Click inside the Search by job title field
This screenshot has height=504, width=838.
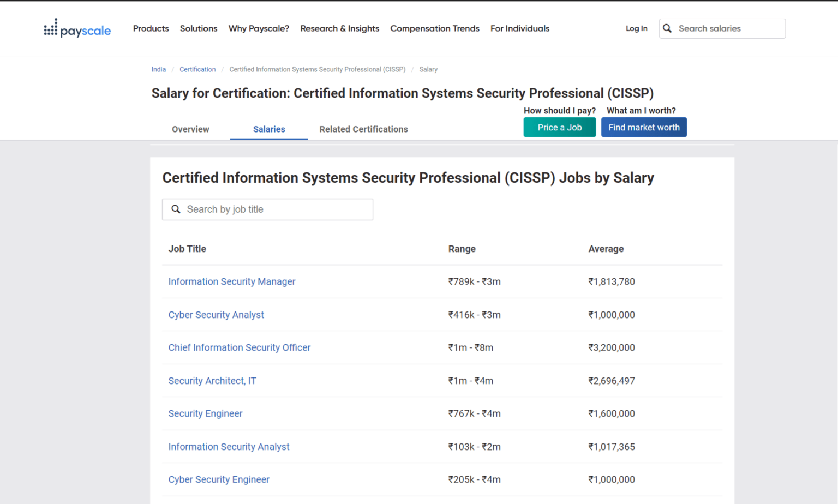(x=267, y=209)
